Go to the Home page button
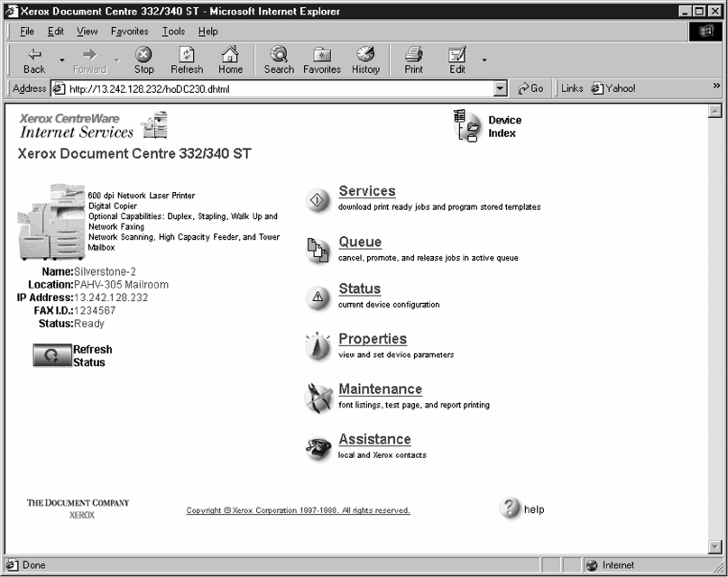The width and height of the screenshot is (728, 577). [x=230, y=60]
